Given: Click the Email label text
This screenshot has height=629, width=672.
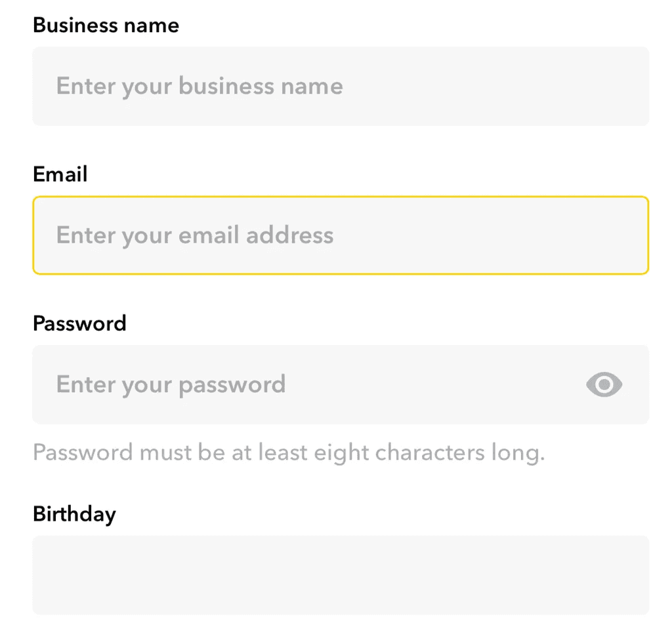Looking at the screenshot, I should point(60,174).
